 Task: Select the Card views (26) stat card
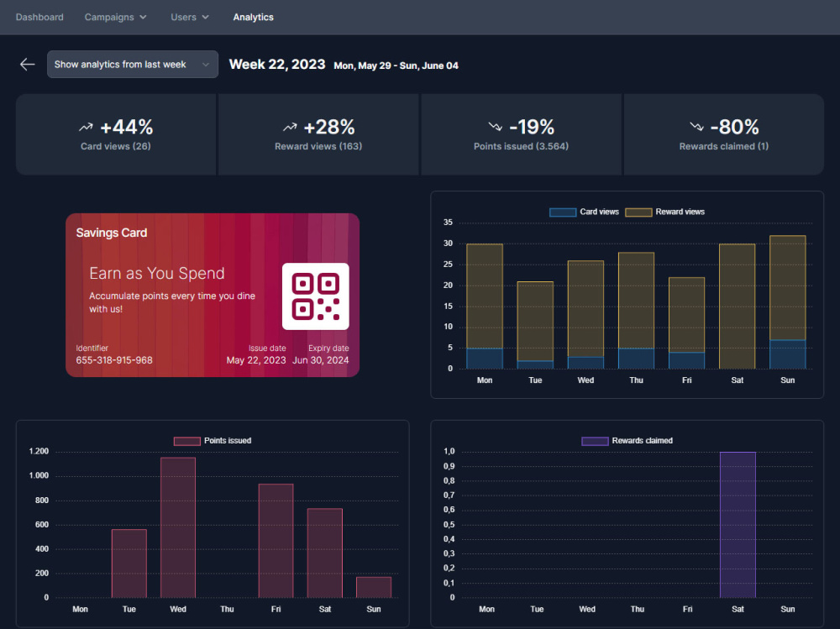[116, 134]
